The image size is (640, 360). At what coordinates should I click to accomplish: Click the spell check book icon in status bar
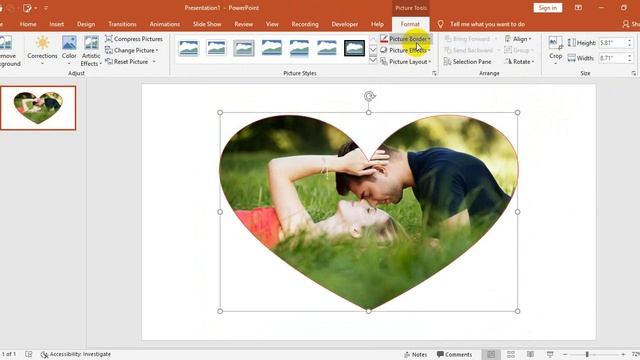29,354
